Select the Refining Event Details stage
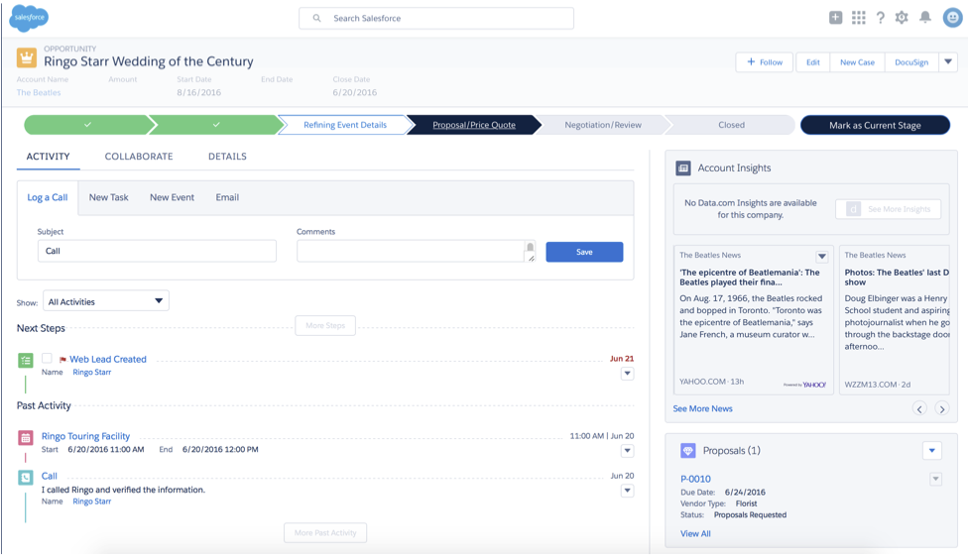The height and width of the screenshot is (560, 970). [344, 125]
